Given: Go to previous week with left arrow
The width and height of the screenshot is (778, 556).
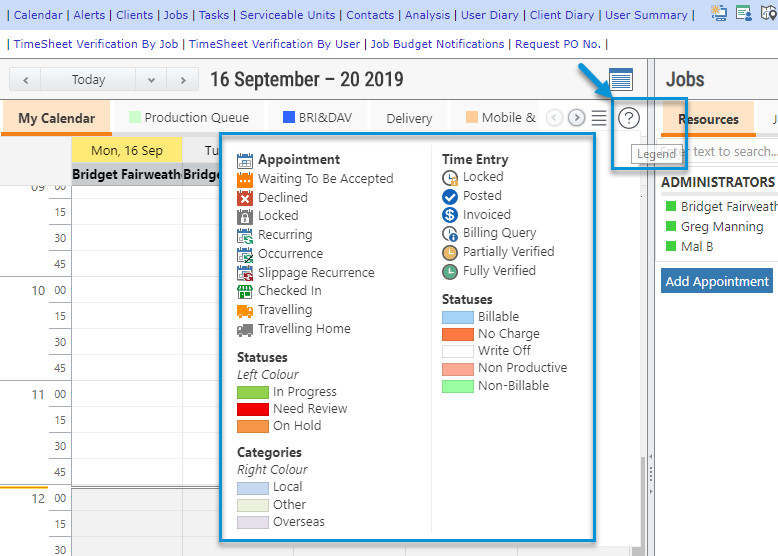Looking at the screenshot, I should click(x=25, y=80).
